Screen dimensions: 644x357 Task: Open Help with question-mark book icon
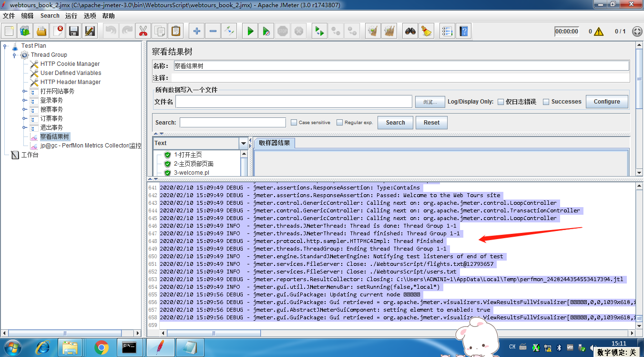pyautogui.click(x=463, y=31)
